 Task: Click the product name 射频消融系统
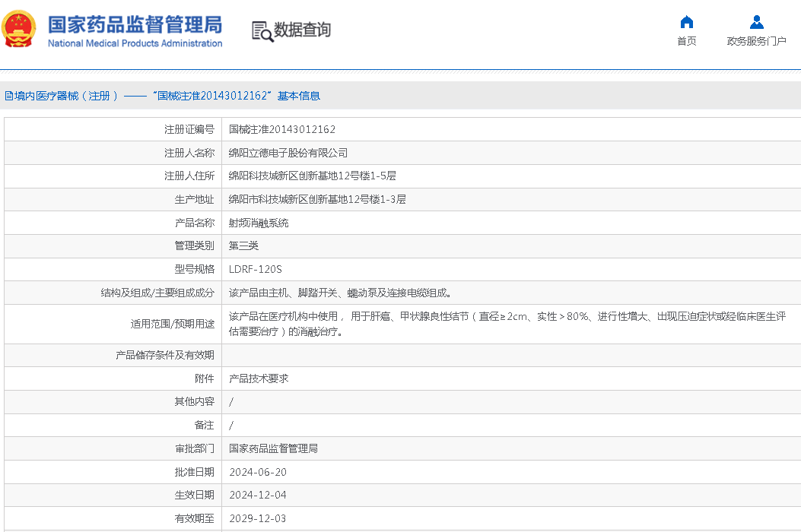coord(259,223)
